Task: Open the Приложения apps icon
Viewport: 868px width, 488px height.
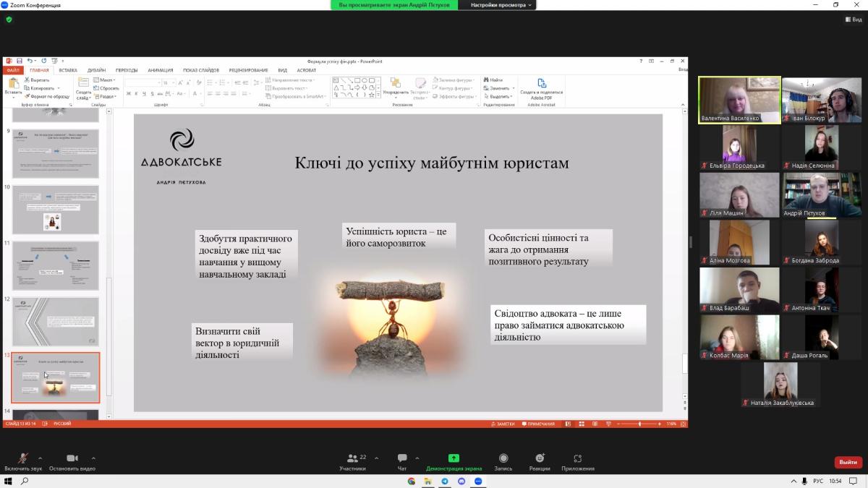Action: [x=577, y=458]
